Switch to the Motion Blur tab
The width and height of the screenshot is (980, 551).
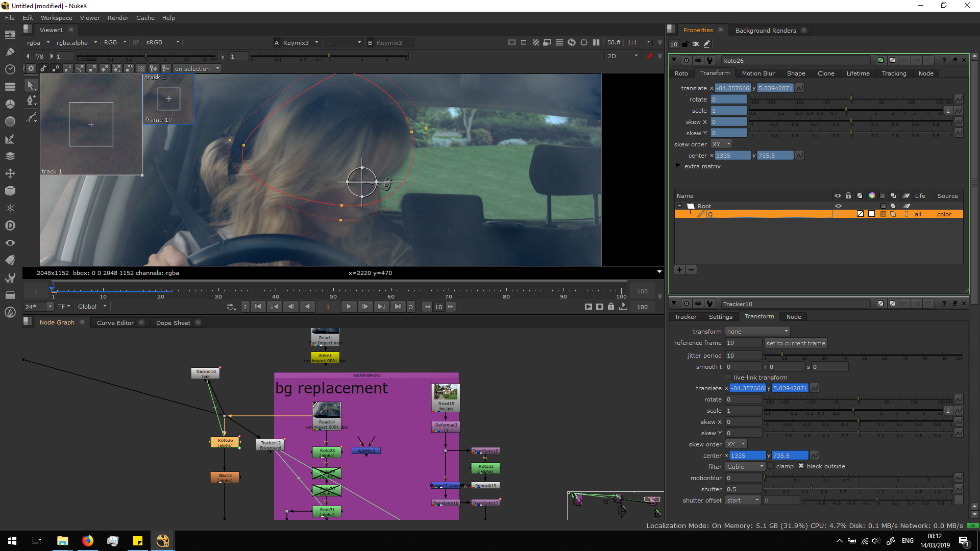coord(758,73)
